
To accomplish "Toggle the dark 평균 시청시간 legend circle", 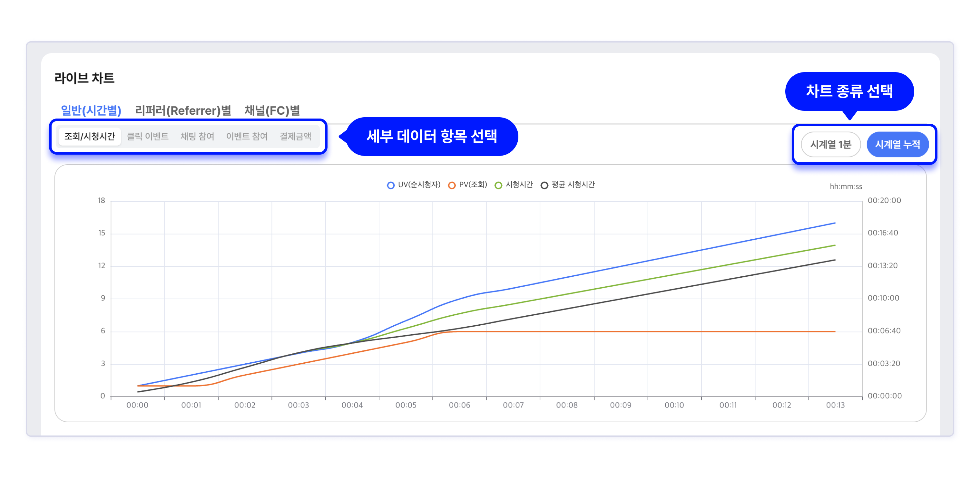I will tap(544, 185).
